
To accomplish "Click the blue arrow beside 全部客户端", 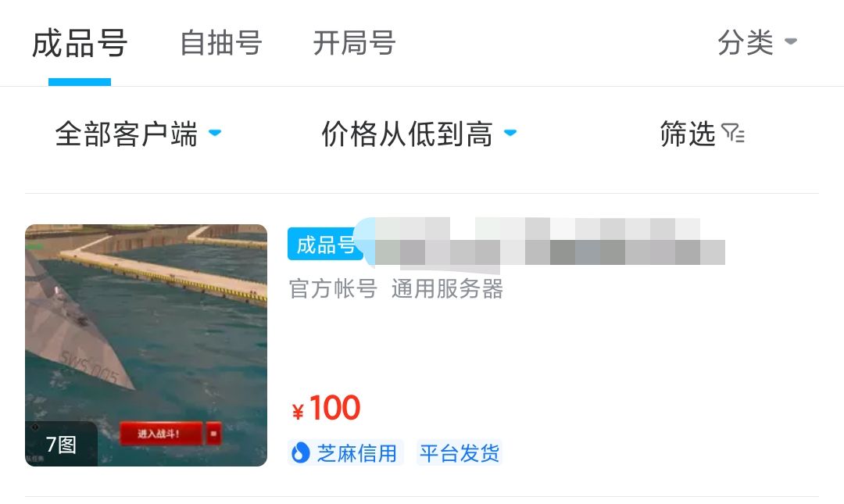I will pos(215,133).
